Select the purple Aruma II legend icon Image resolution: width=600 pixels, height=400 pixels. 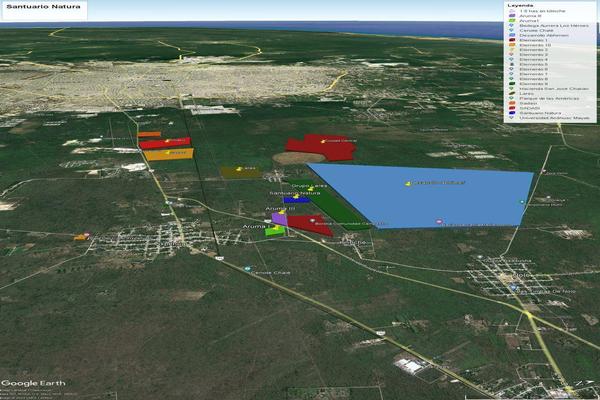[512, 16]
